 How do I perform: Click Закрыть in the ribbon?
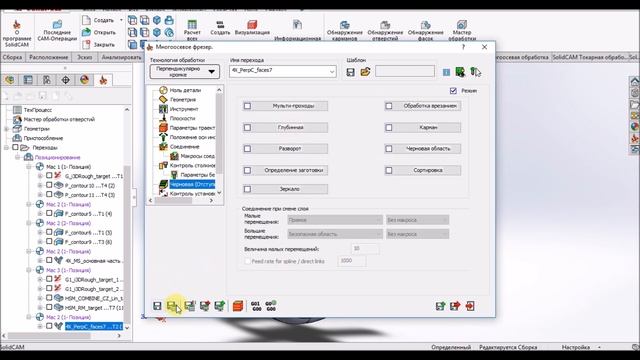point(99,44)
